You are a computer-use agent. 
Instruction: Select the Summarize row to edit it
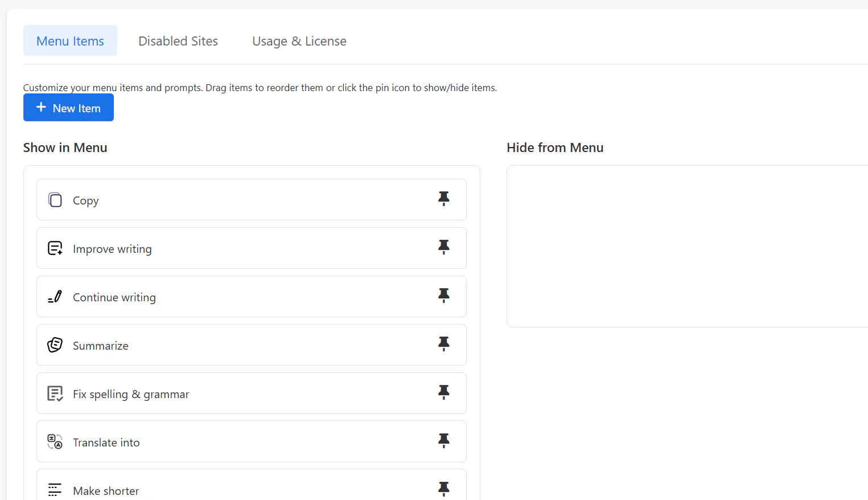click(228, 345)
